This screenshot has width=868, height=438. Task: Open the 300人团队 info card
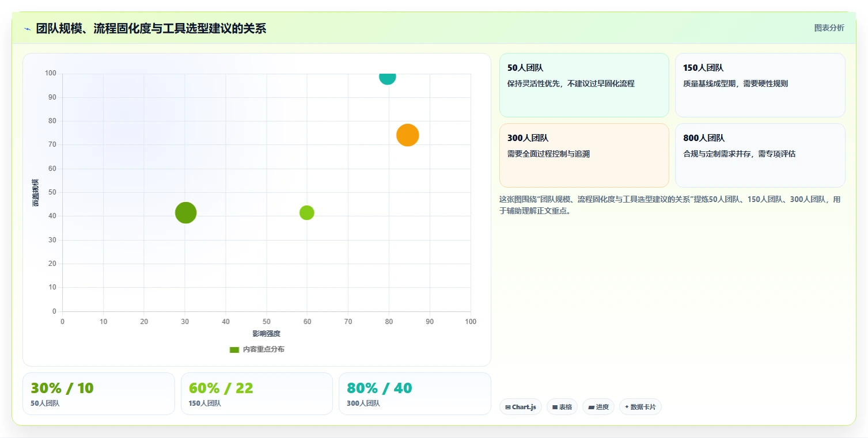(584, 155)
